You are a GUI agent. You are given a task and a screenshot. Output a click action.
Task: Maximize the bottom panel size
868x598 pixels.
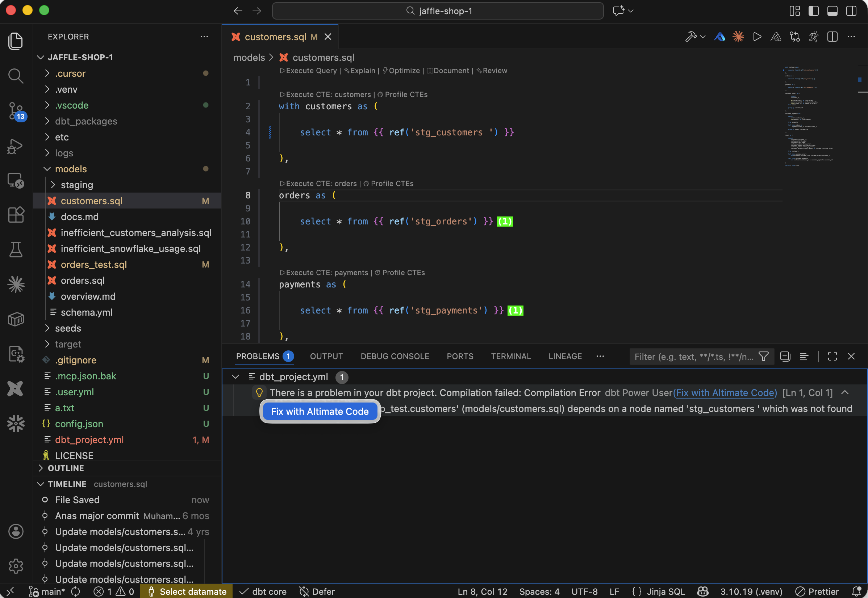pos(832,356)
